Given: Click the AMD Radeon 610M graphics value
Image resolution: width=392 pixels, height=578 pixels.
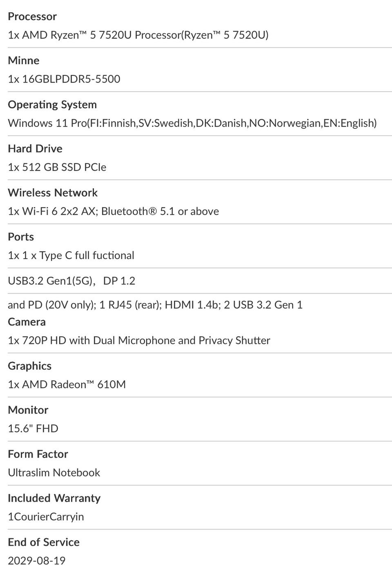Looking at the screenshot, I should [67, 384].
